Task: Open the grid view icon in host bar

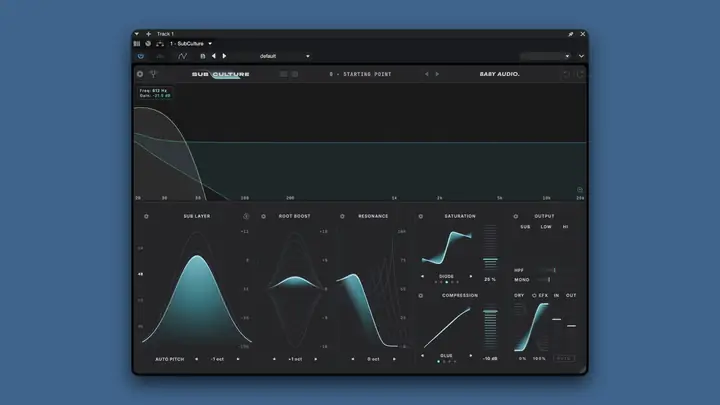Action: [137, 44]
